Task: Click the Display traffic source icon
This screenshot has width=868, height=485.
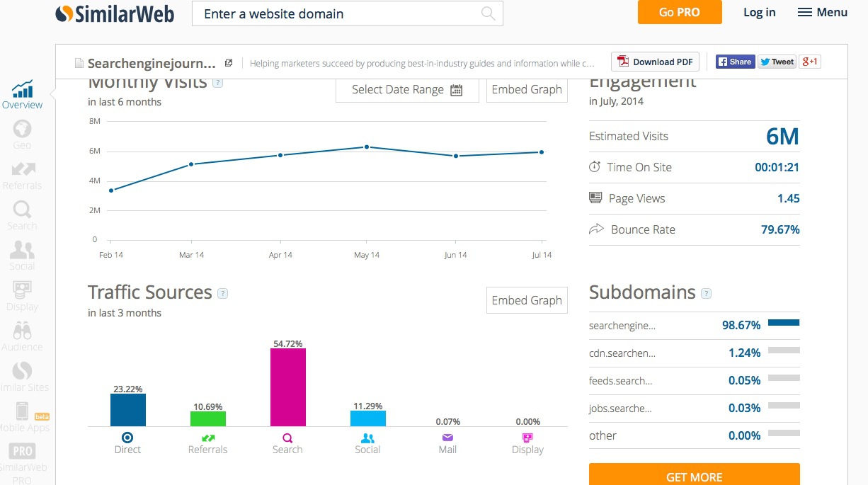Action: tap(527, 438)
